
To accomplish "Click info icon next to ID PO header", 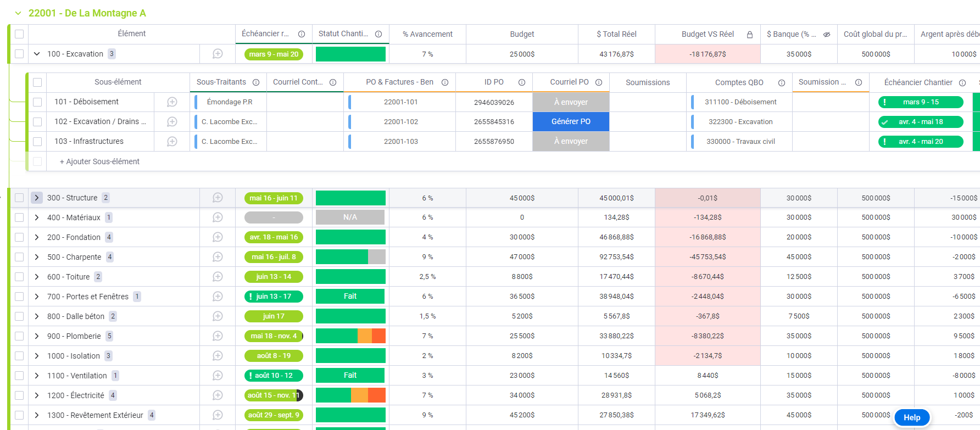I will click(522, 82).
